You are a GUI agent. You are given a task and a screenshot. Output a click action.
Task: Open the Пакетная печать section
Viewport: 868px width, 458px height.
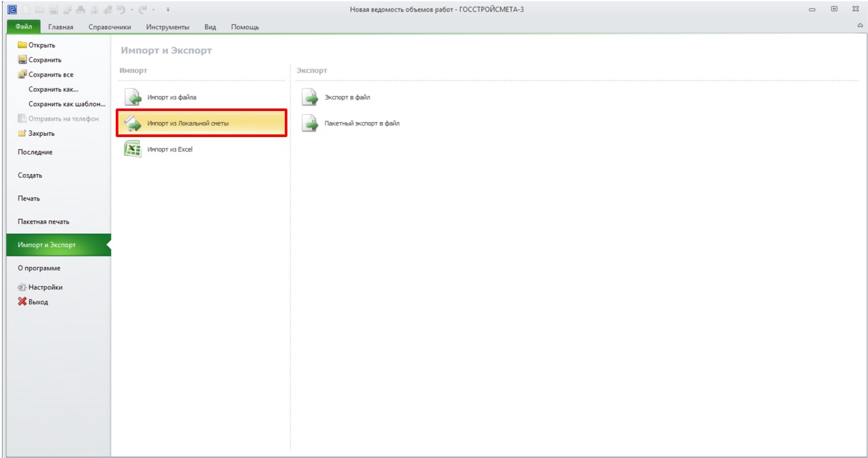click(x=44, y=222)
